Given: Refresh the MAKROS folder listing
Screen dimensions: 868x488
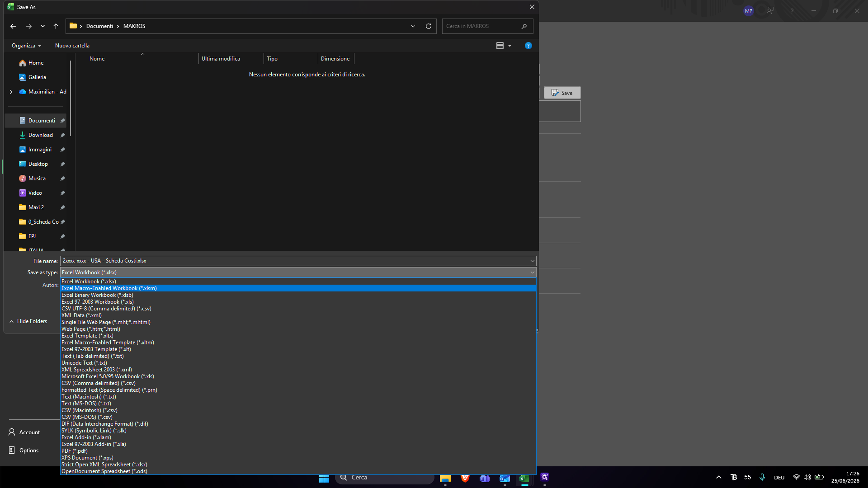Looking at the screenshot, I should click(x=428, y=26).
